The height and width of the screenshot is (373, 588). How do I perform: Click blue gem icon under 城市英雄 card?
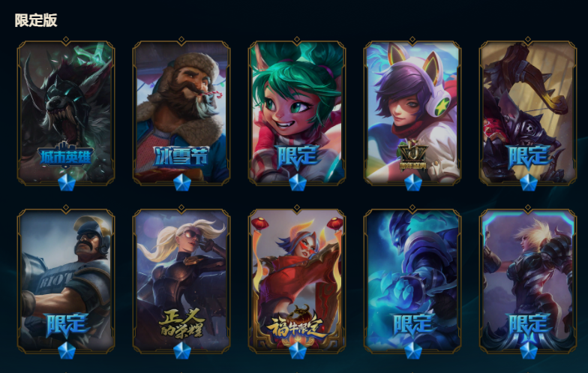pyautogui.click(x=67, y=183)
